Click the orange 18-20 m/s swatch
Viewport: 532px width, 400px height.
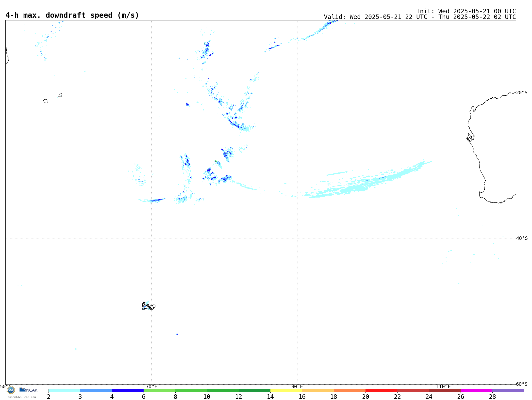[350, 391]
